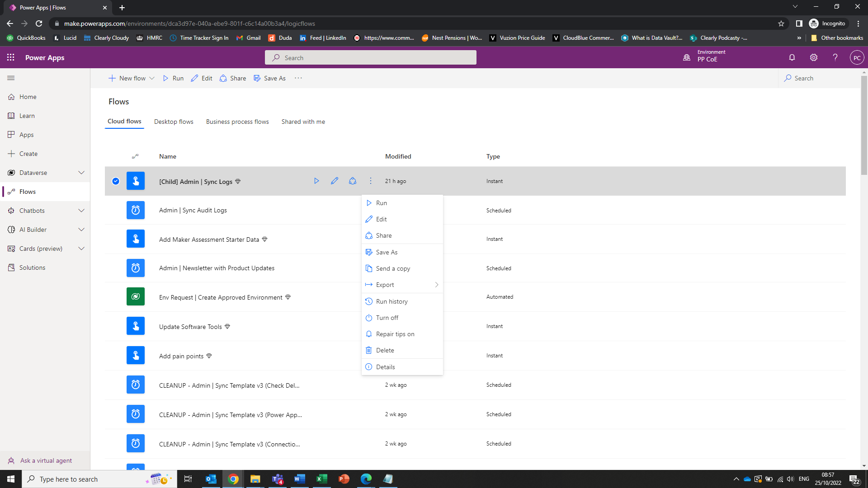Screen dimensions: 868x488
Task: Open the Flows section in the sidebar
Action: [x=27, y=191]
